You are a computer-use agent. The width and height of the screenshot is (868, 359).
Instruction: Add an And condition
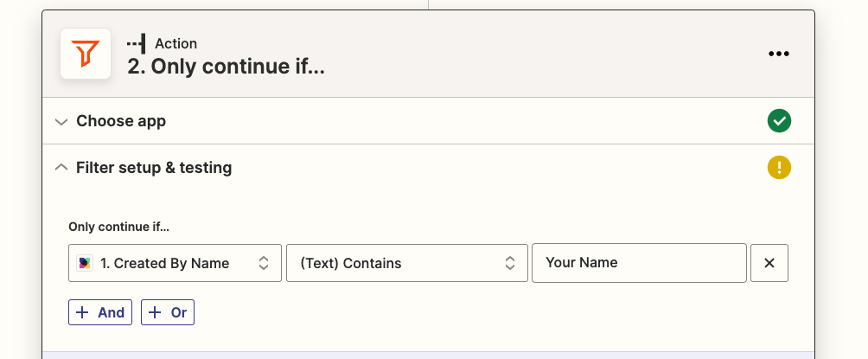pyautogui.click(x=100, y=312)
